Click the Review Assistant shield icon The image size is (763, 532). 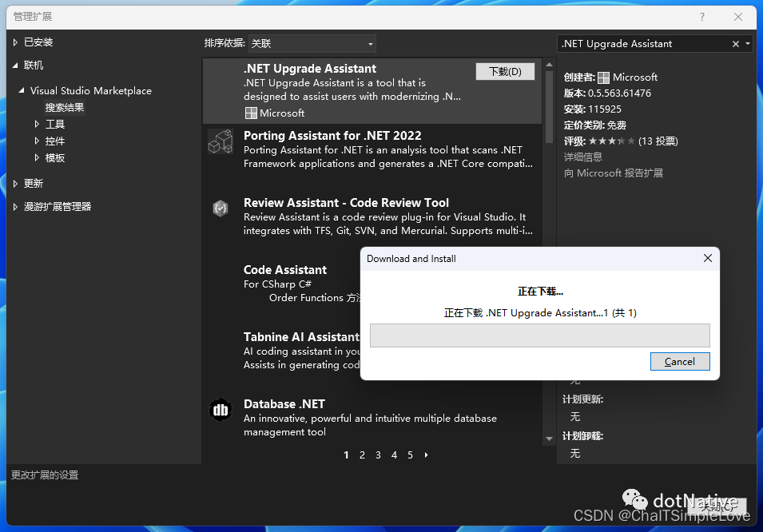point(221,208)
